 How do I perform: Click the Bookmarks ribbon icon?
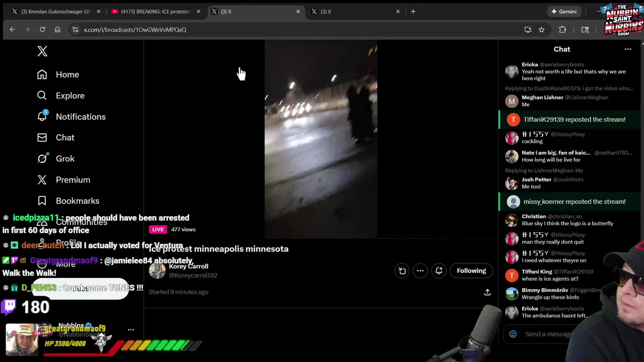coord(42,201)
